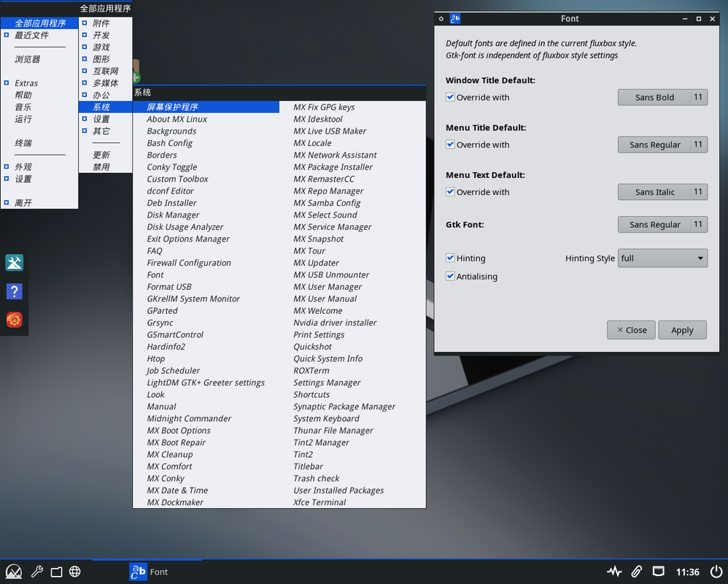Image resolution: width=728 pixels, height=584 pixels.
Task: Uncheck the Hinting checkbox
Action: (450, 258)
